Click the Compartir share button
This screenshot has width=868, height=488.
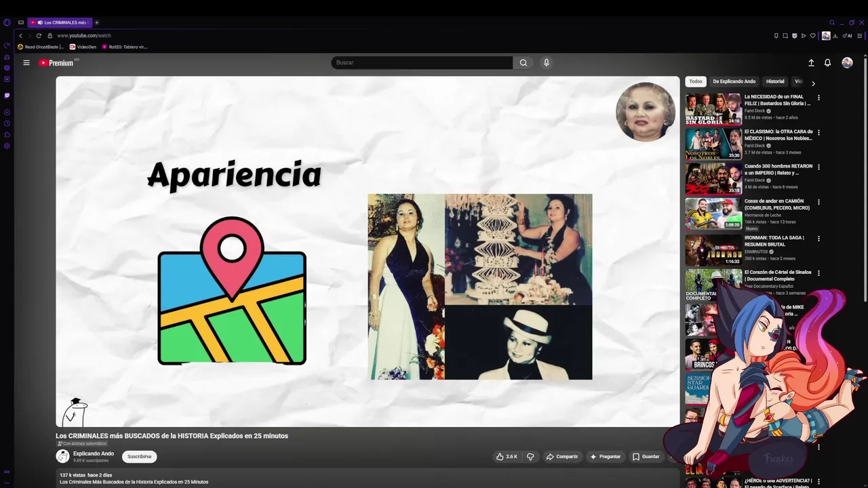point(562,457)
